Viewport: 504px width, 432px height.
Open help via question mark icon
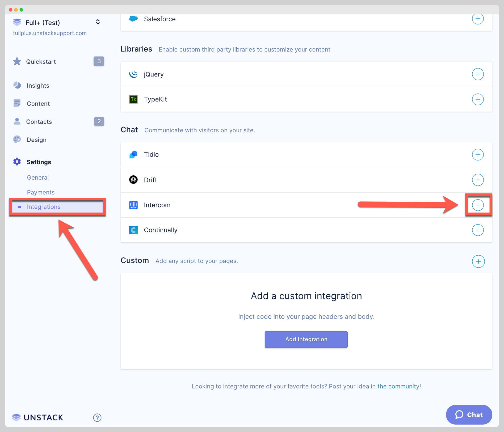click(97, 418)
